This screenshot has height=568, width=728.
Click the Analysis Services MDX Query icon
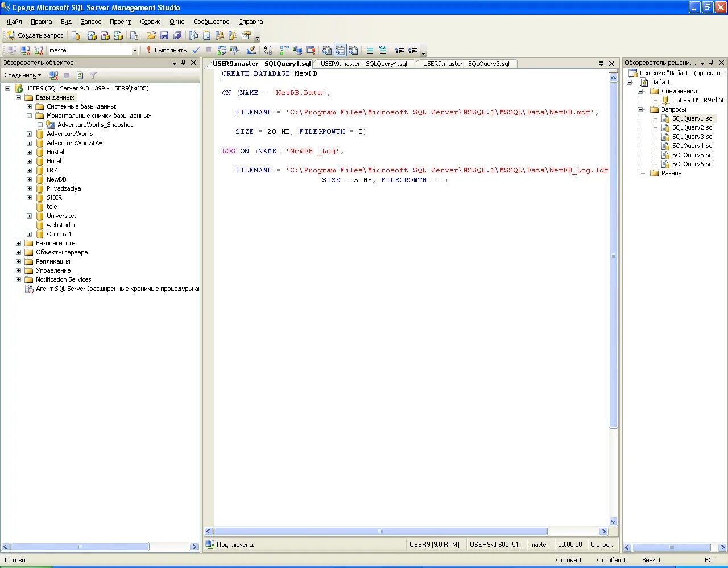pyautogui.click(x=92, y=35)
